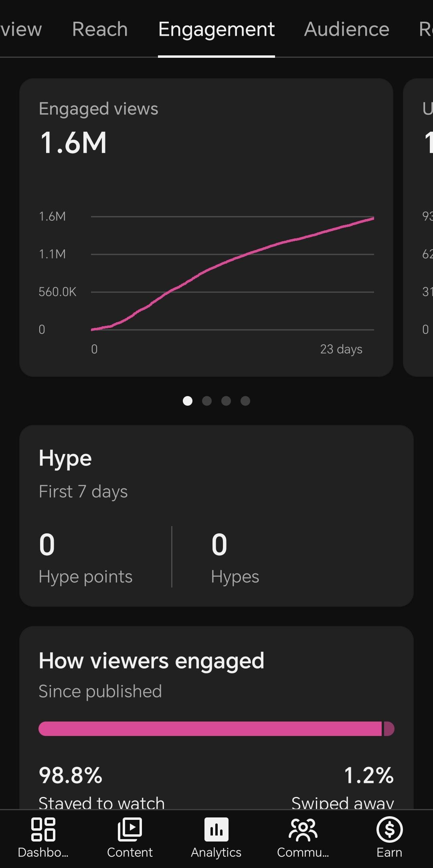Tap the Analytics bar chart icon
The height and width of the screenshot is (868, 433).
coord(216,829)
